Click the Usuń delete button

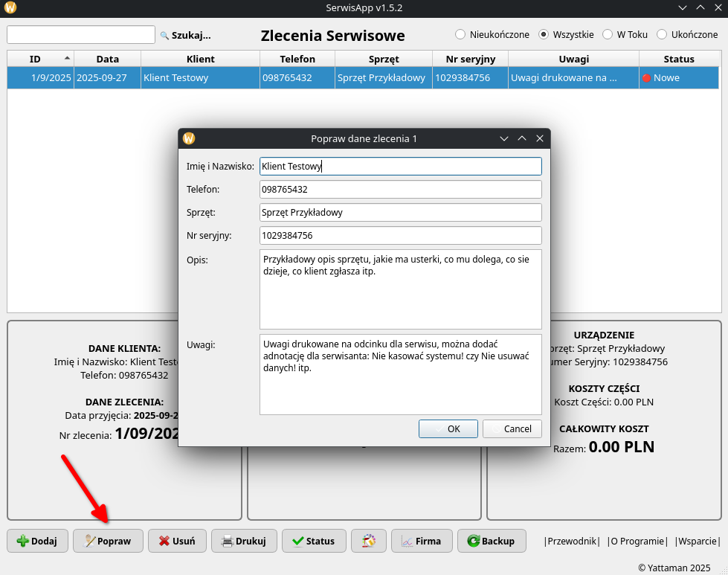177,541
